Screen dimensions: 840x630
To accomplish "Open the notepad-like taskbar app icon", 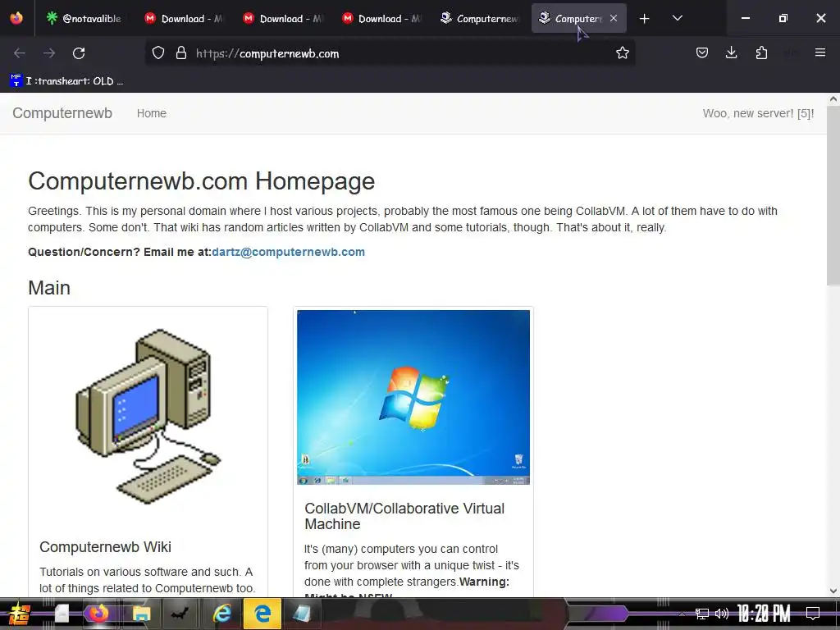I will pos(302,614).
